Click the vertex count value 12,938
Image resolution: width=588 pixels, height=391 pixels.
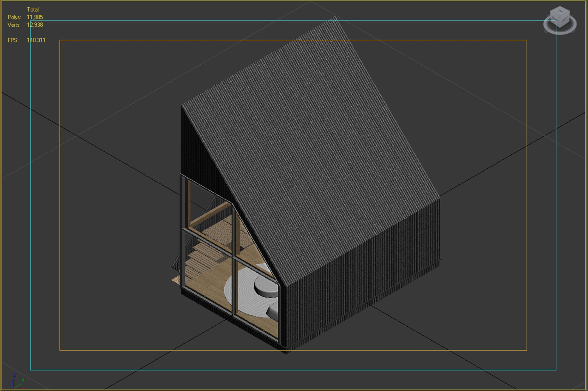35,25
